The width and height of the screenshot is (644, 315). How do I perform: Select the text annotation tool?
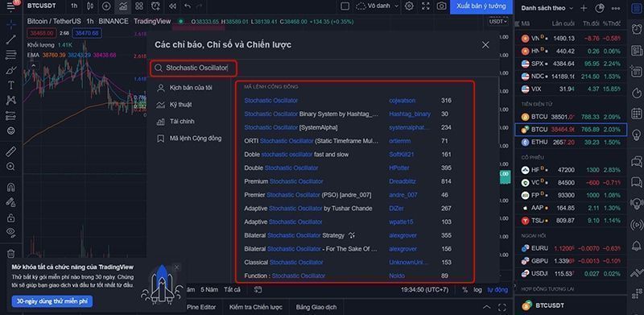coord(11,85)
